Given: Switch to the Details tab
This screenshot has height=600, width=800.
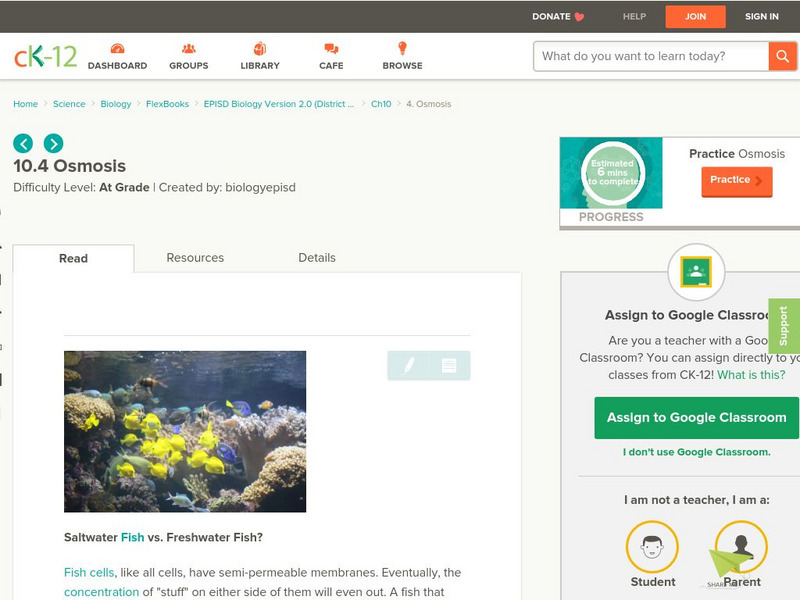Looking at the screenshot, I should point(317,258).
